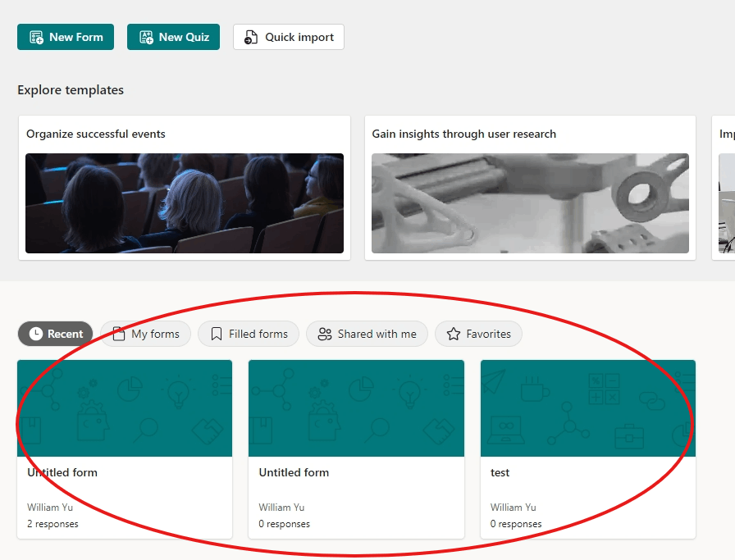Create a new form with New Form
735x560 pixels.
tap(66, 37)
